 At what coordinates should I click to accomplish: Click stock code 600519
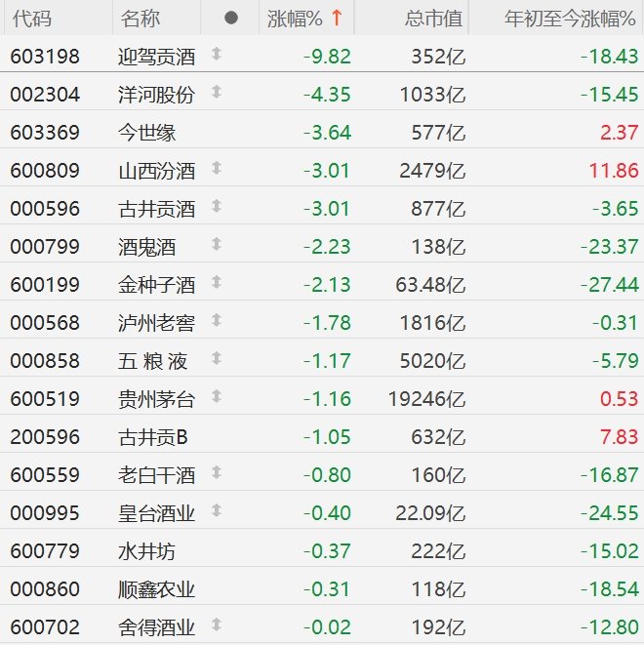point(45,399)
